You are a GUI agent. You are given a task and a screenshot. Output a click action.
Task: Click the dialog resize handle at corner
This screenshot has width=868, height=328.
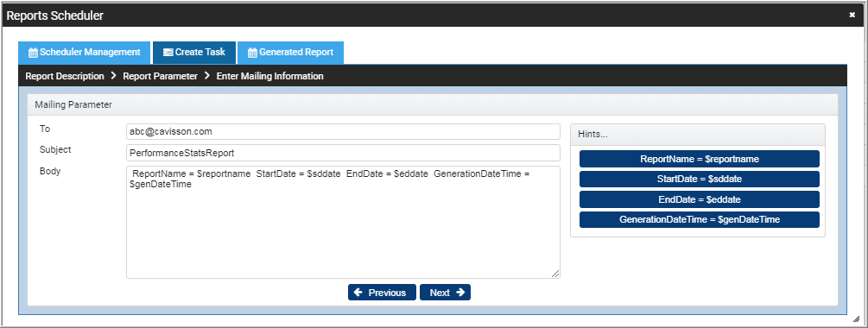(x=856, y=319)
